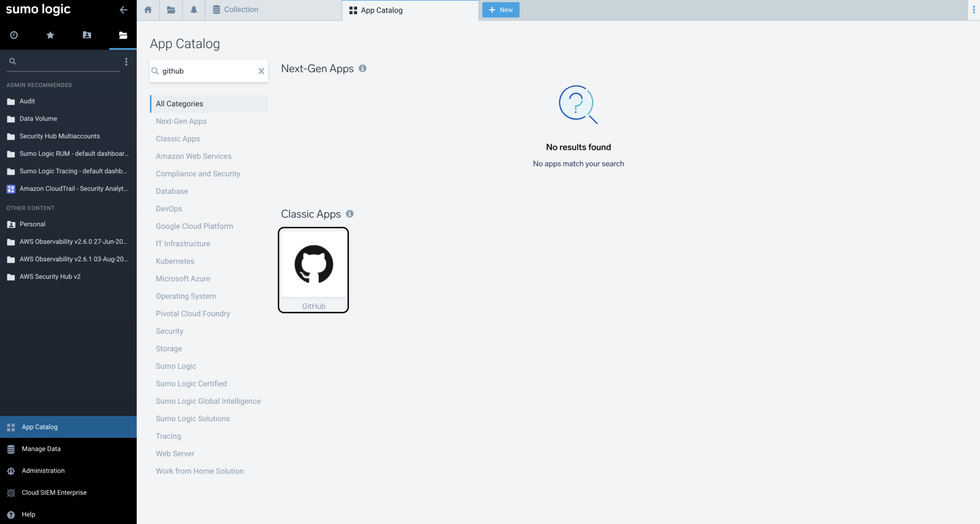This screenshot has width=980, height=524.
Task: Open the Recents clock icon tab
Action: pos(14,35)
